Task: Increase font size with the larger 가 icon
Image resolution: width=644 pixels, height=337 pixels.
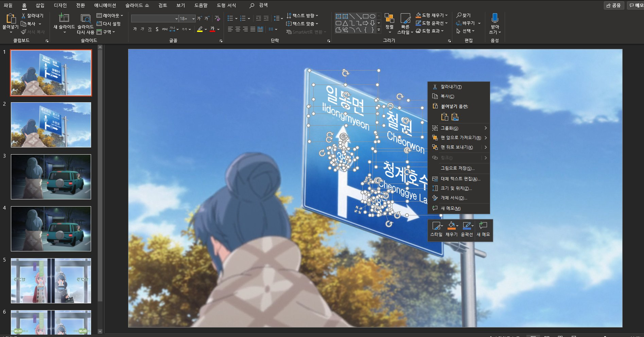Action: click(199, 18)
